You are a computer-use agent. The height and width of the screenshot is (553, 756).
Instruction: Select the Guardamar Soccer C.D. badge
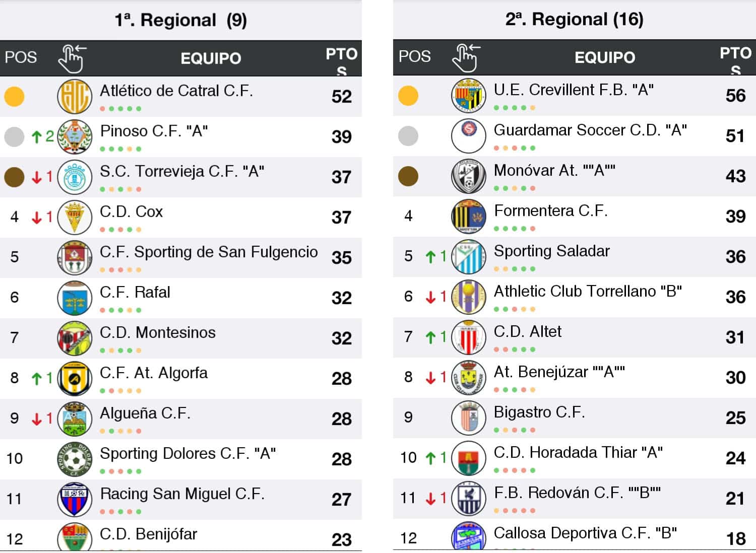tap(468, 135)
